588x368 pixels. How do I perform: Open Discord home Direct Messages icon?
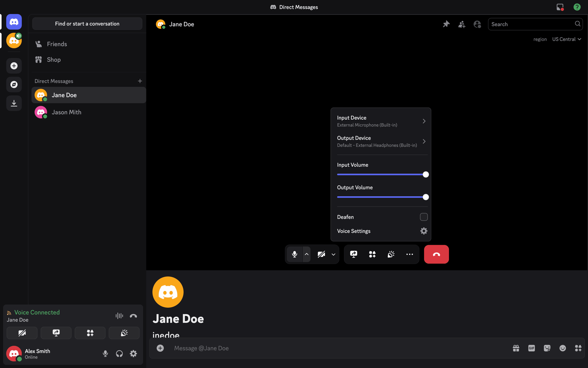tap(14, 22)
